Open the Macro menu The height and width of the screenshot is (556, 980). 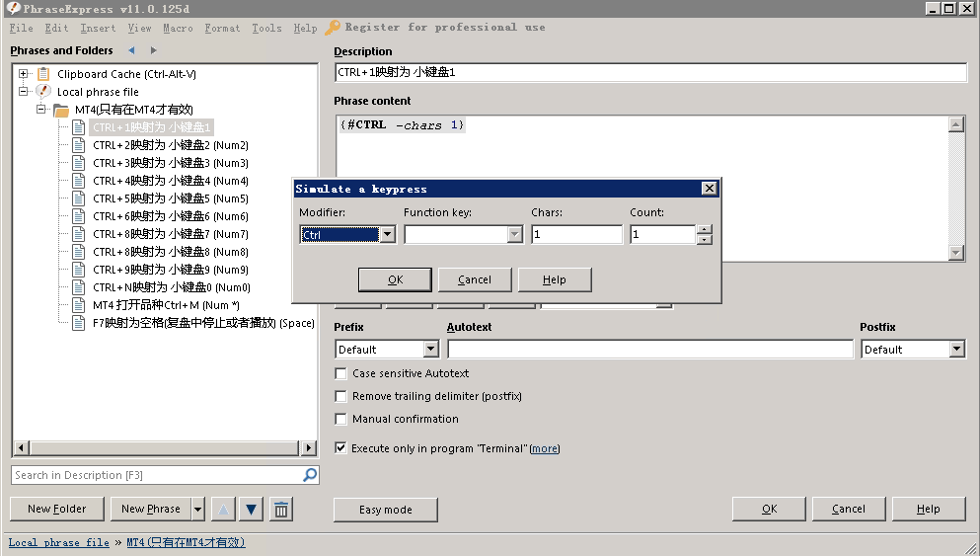[178, 28]
